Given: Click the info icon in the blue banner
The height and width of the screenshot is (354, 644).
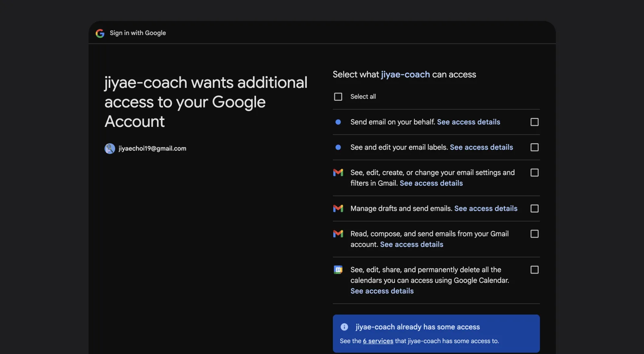Looking at the screenshot, I should 344,327.
